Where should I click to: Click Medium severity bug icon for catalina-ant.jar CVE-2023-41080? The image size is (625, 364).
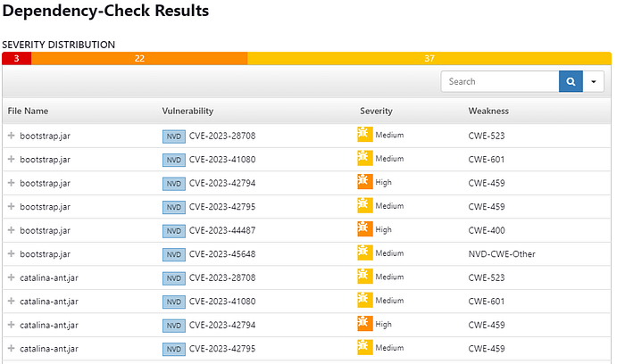click(364, 300)
